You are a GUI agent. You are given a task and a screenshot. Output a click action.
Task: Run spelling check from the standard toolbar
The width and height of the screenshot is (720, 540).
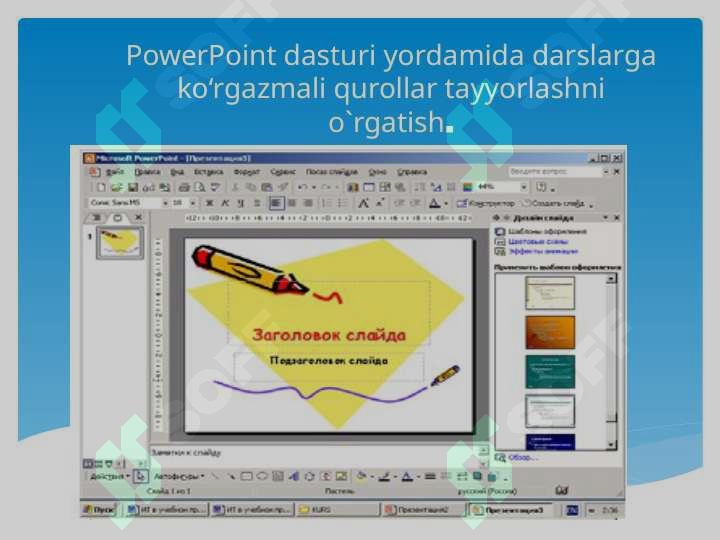pos(215,187)
